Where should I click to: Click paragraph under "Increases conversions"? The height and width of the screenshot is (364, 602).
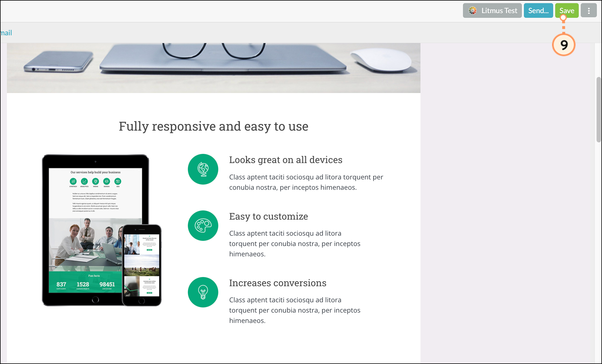295,310
